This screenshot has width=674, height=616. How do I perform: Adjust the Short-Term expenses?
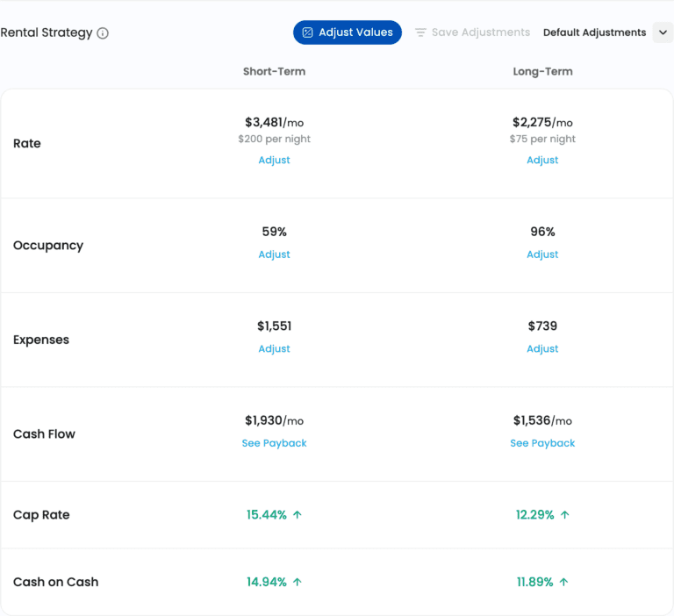point(274,348)
